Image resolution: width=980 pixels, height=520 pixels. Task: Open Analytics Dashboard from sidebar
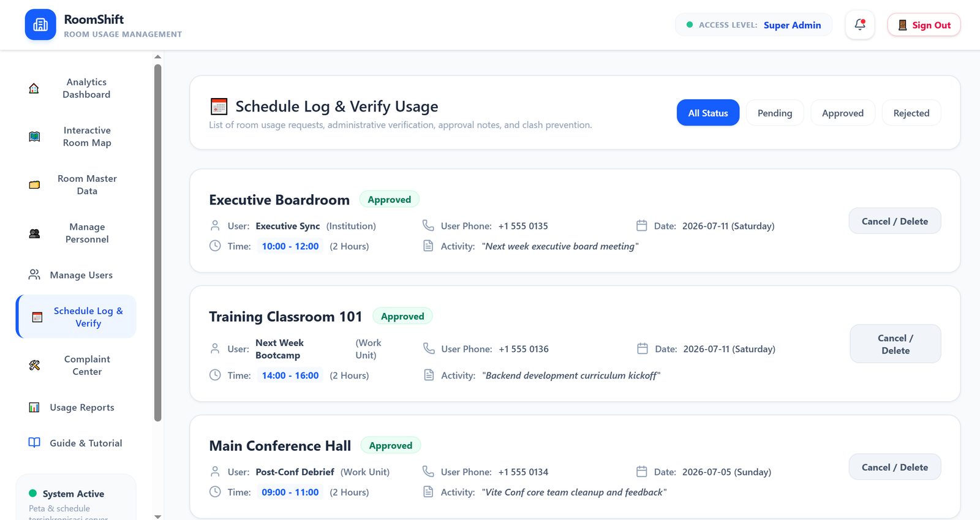point(76,88)
